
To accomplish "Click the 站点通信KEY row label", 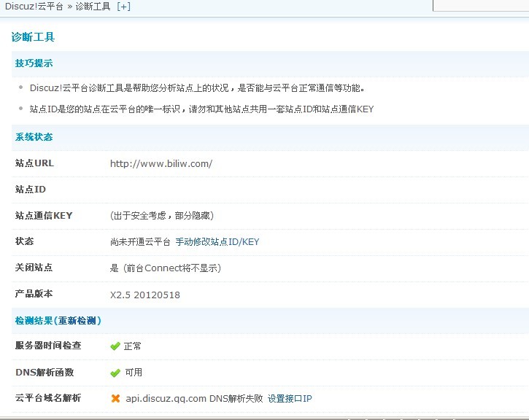I will coord(44,216).
